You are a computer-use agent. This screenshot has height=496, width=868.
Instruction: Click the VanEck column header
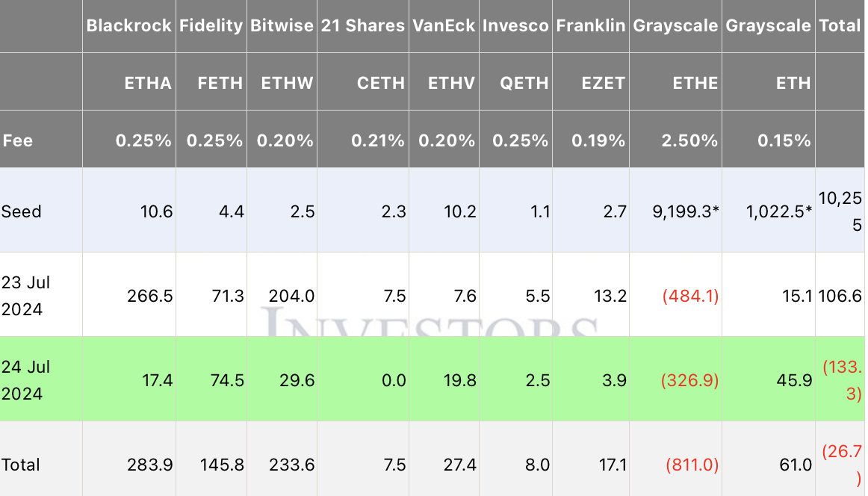pos(443,25)
